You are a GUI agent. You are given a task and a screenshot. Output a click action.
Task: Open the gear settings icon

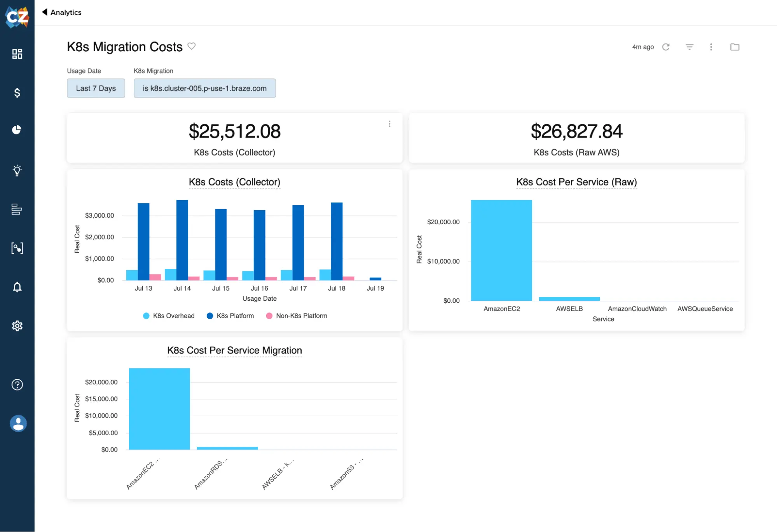click(17, 326)
